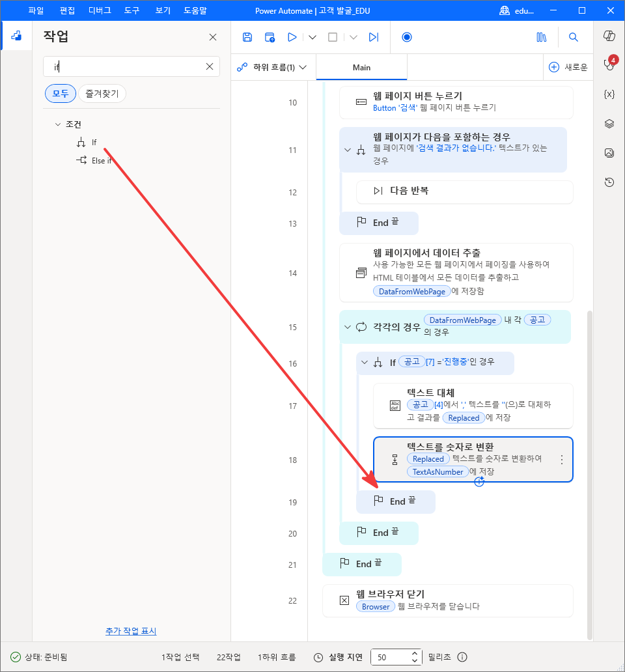Select the 웹 페이지에서 데이터 추출 action

pyautogui.click(x=456, y=273)
